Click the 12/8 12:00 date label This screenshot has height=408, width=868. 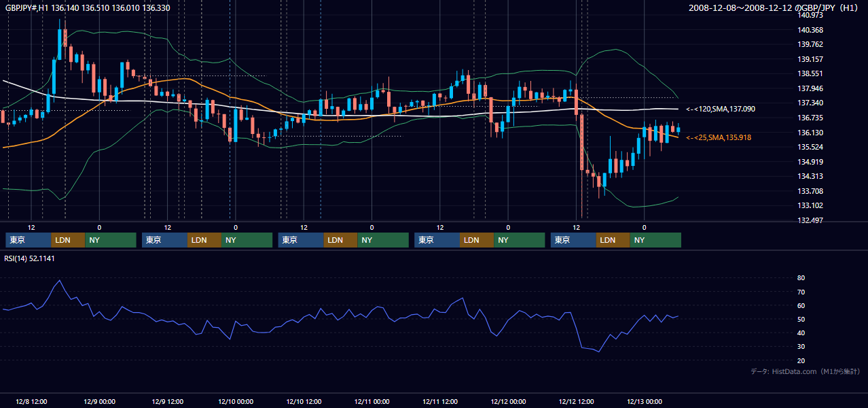[31, 402]
